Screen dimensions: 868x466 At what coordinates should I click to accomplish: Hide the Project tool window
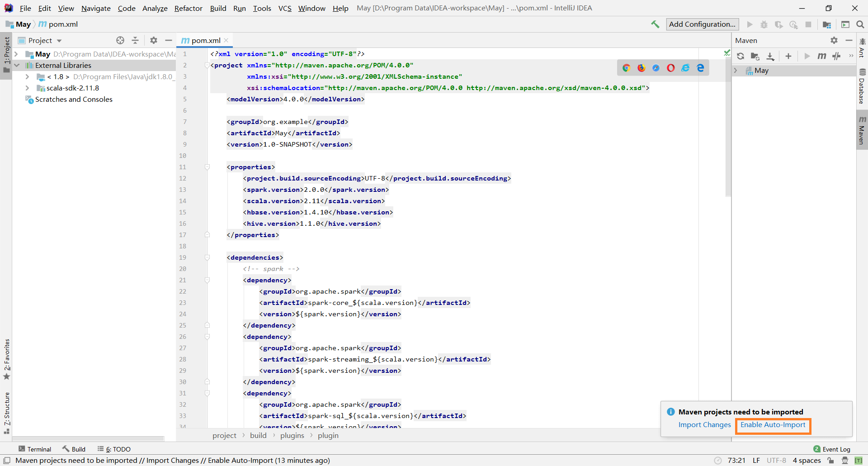(169, 40)
